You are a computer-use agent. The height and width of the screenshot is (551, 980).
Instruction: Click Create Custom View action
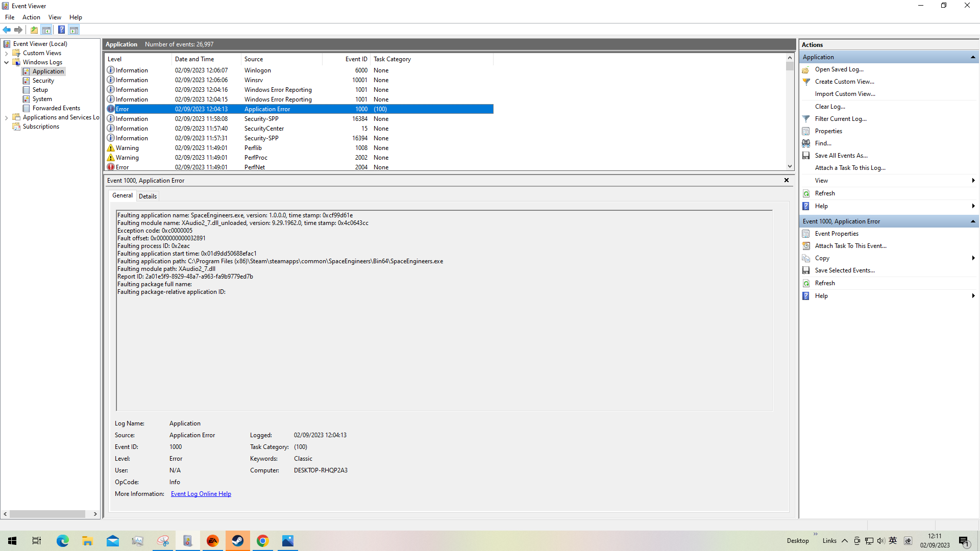tap(844, 82)
